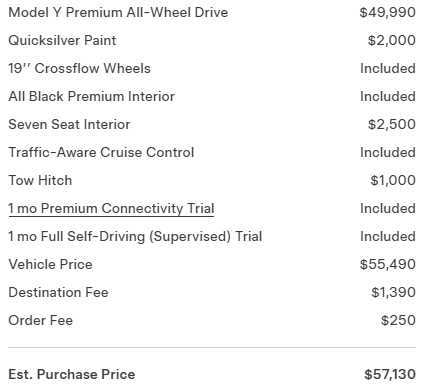Select the $1,390 destination fee amount
Image resolution: width=427 pixels, height=387 pixels.
point(393,293)
